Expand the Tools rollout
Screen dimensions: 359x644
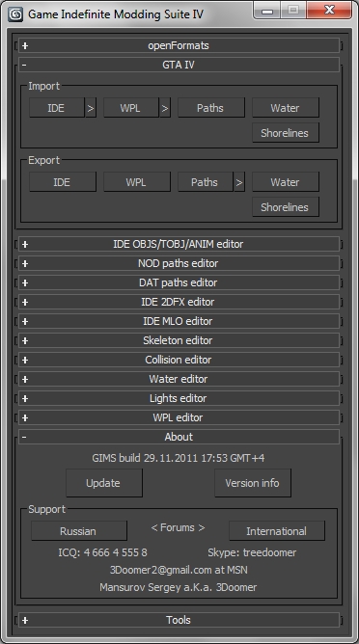(x=179, y=620)
